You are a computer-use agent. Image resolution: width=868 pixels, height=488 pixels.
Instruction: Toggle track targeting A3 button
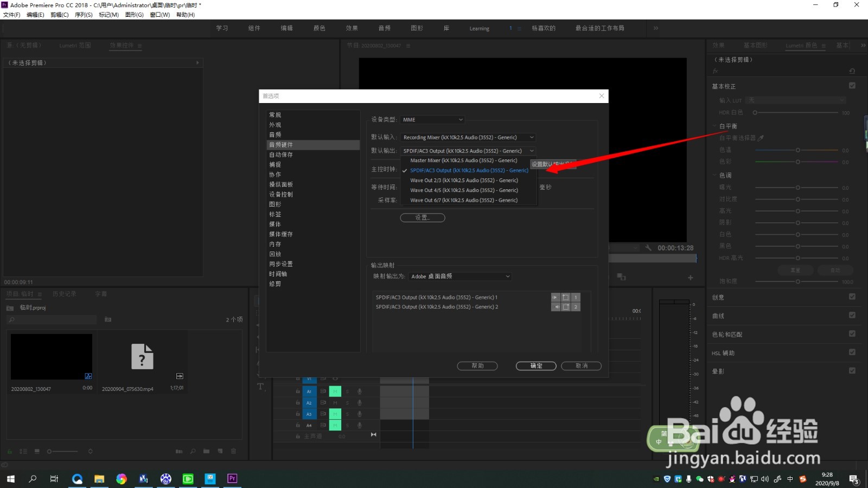pos(309,414)
